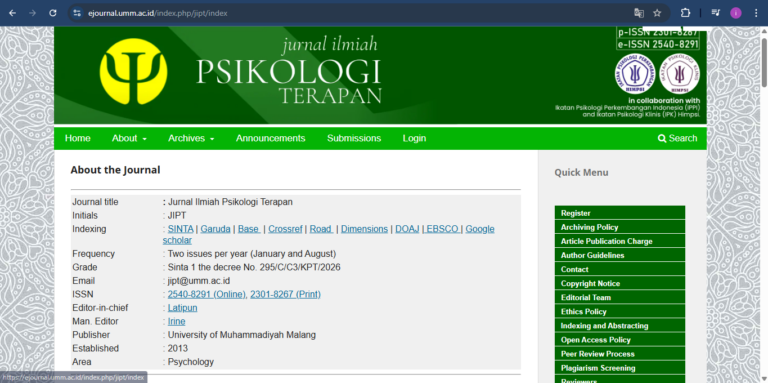Open Submissions in the navigation bar
This screenshot has width=768, height=383.
tap(354, 138)
